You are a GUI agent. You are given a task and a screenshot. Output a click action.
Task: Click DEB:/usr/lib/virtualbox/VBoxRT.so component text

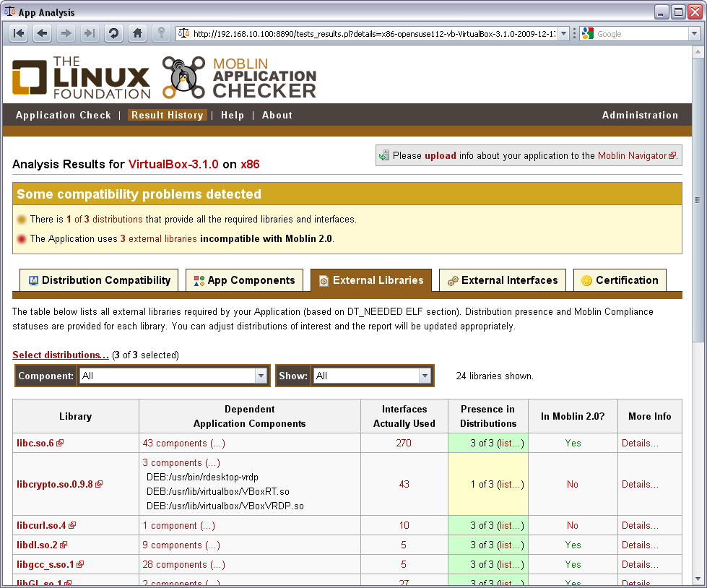pyautogui.click(x=218, y=491)
